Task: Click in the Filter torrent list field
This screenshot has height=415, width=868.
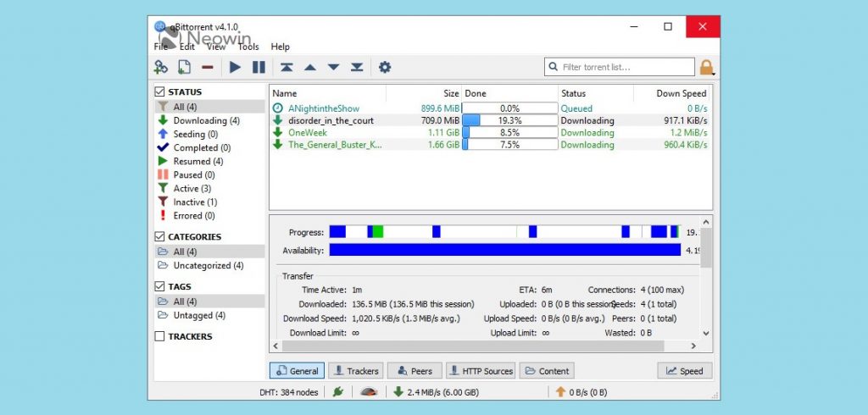Action: [x=620, y=67]
